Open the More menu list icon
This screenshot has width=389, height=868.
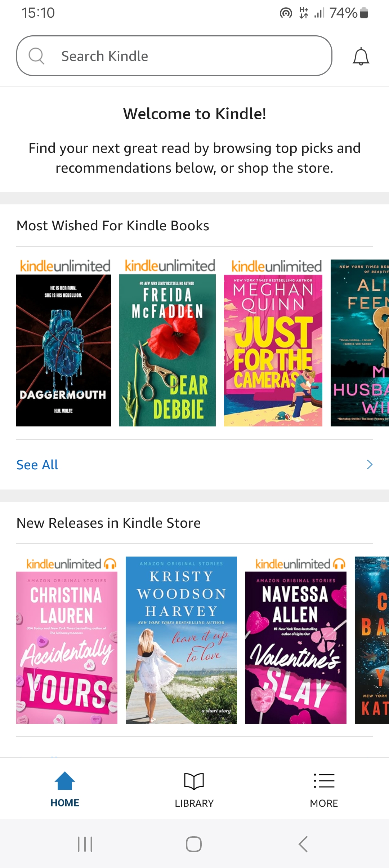pos(324,781)
